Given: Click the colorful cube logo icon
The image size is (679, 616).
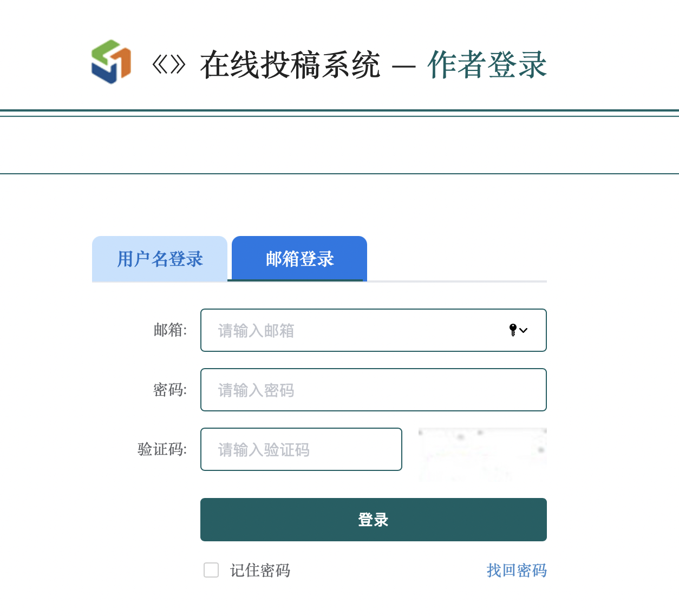Looking at the screenshot, I should tap(111, 62).
